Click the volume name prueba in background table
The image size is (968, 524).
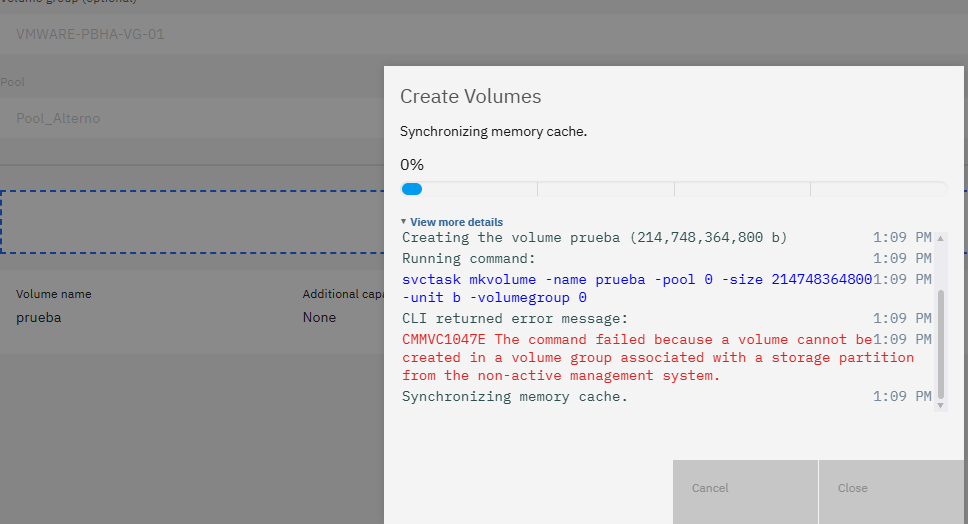pos(38,317)
